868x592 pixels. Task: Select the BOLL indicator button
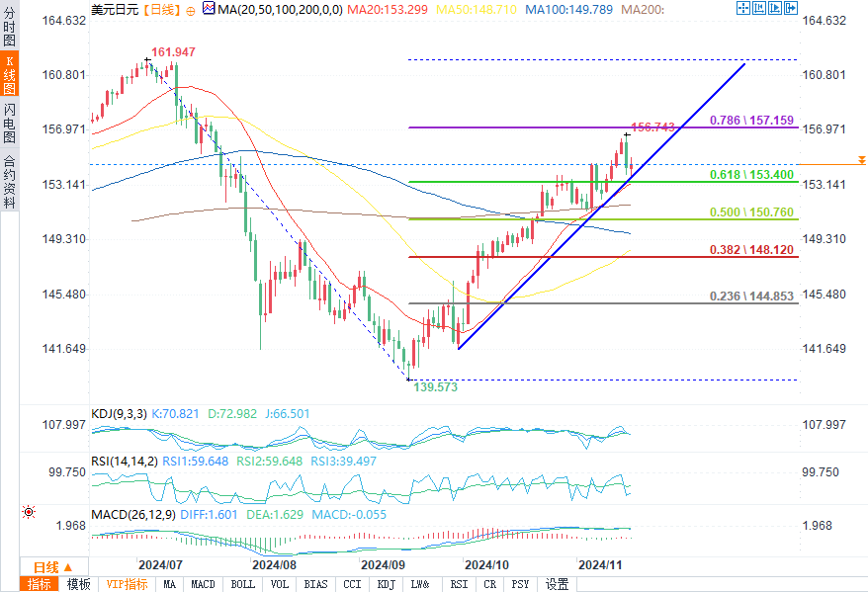click(242, 584)
